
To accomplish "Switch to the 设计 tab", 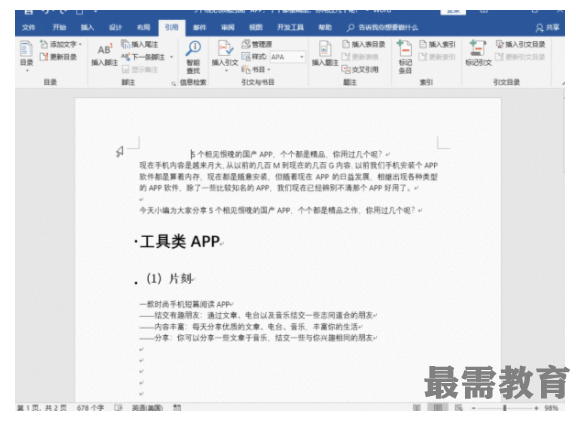I will (x=115, y=28).
